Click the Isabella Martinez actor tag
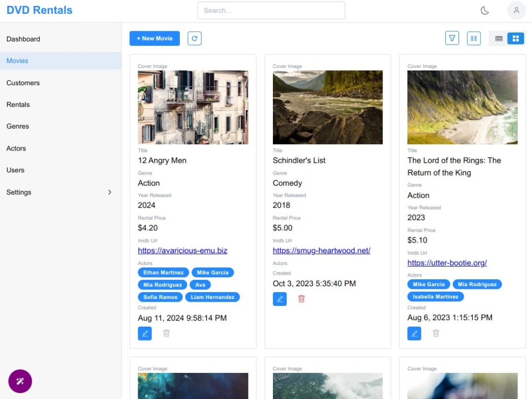 (x=435, y=296)
